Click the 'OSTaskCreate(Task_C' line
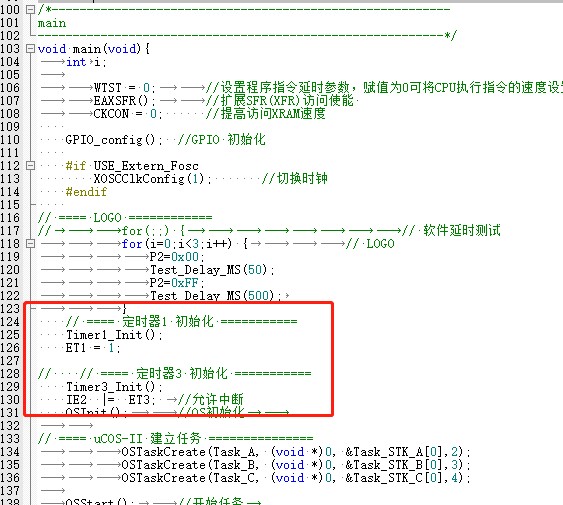563x505 pixels. [x=296, y=478]
